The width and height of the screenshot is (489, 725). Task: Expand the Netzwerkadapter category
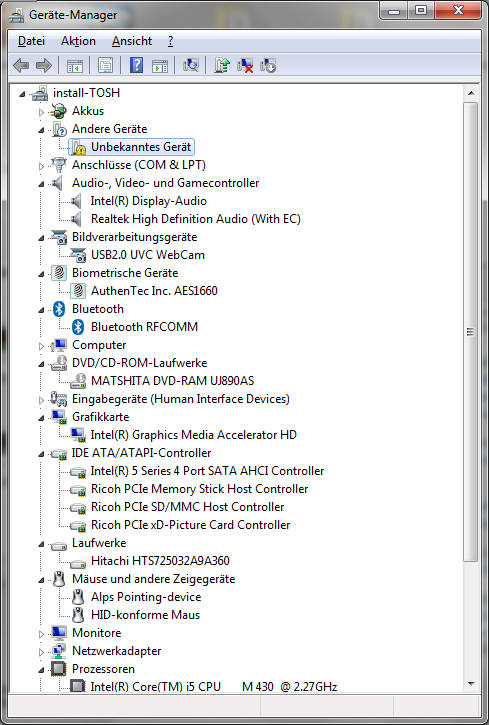(41, 652)
